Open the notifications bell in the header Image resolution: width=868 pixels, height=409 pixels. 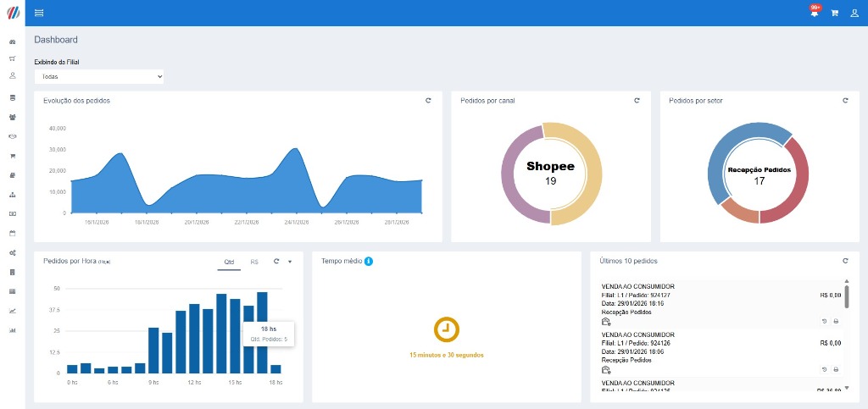coord(815,14)
